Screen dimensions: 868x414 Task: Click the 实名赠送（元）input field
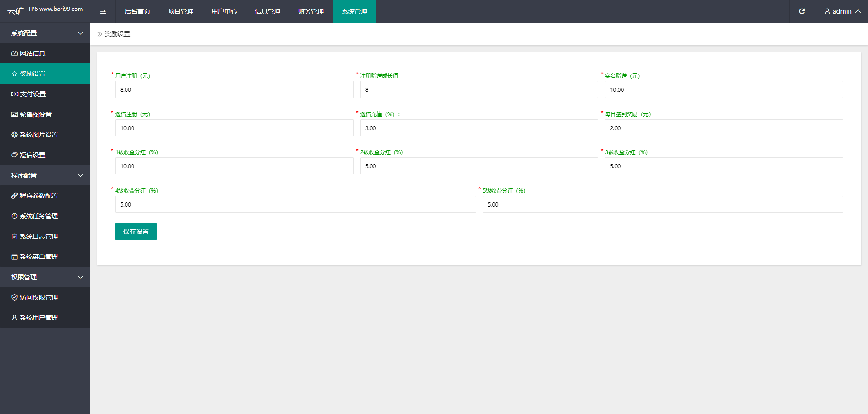tap(724, 89)
